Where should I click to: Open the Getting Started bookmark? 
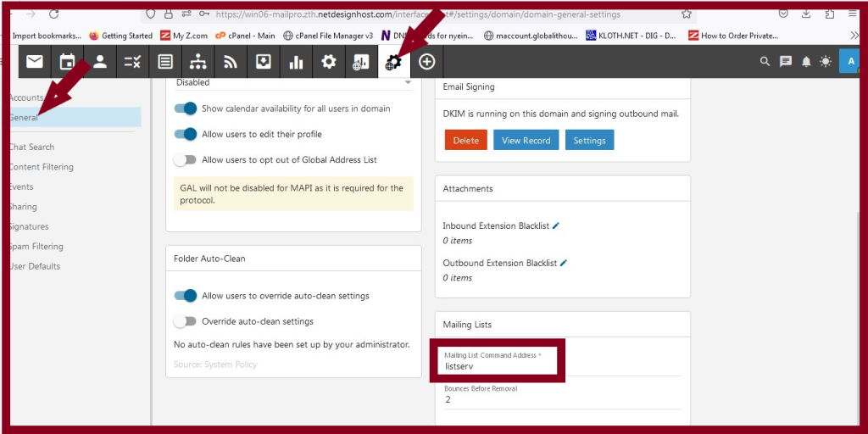120,36
